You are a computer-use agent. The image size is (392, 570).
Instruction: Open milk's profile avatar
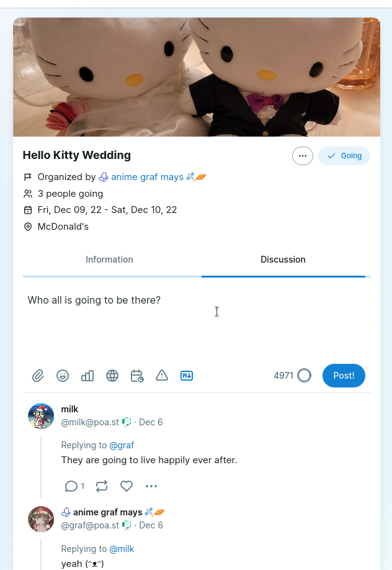coord(41,416)
